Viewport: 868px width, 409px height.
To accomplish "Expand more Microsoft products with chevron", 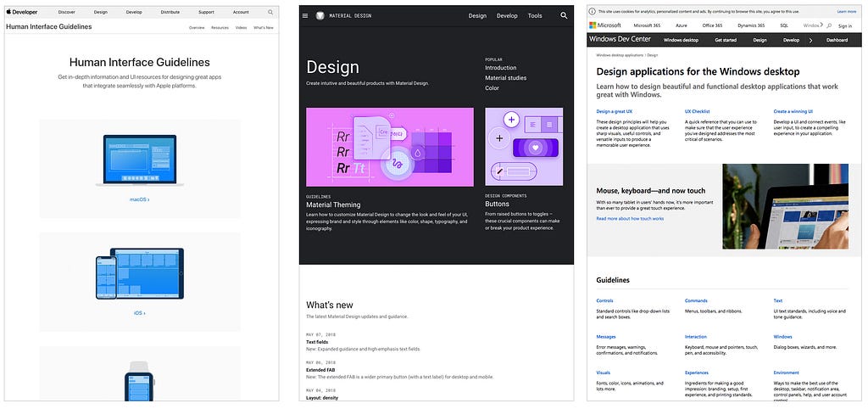I will pyautogui.click(x=821, y=25).
